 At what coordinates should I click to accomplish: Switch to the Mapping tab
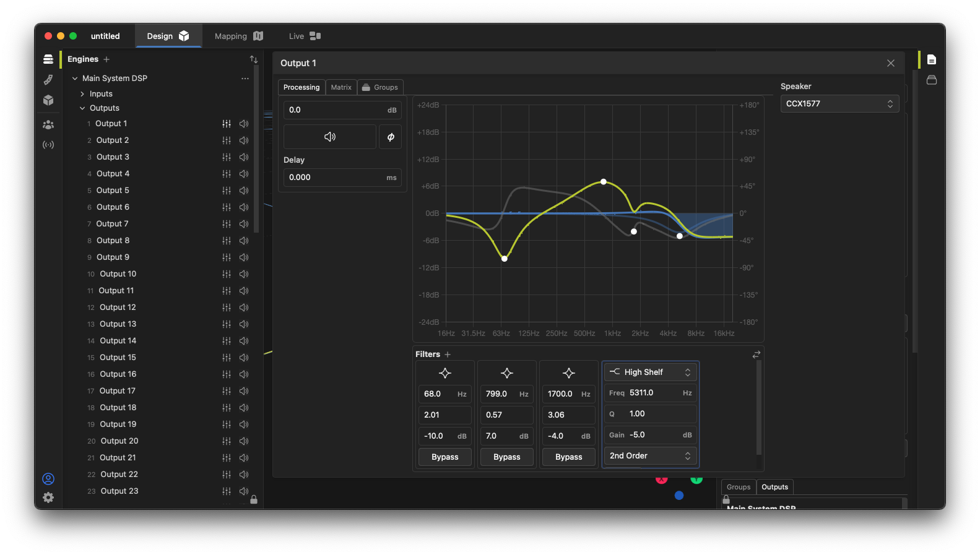[x=238, y=37]
